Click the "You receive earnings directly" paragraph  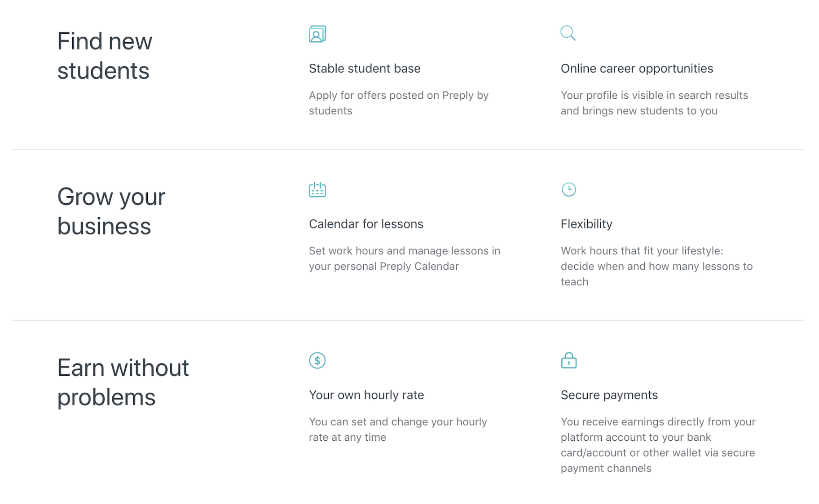(658, 445)
